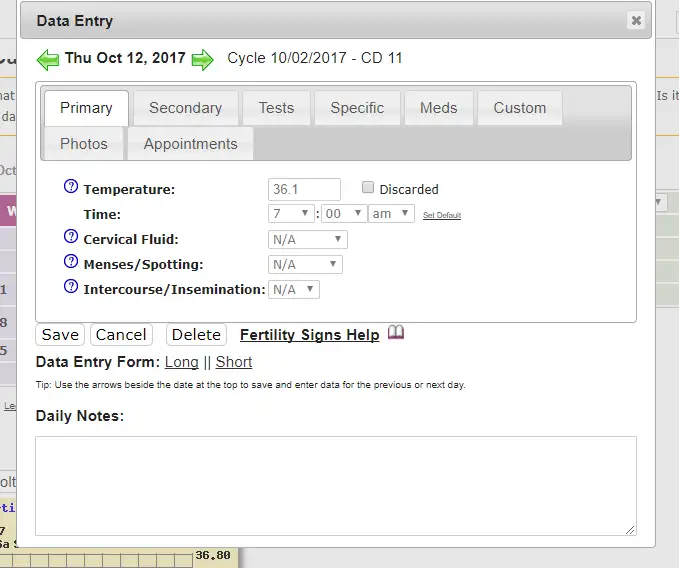Click the book icon next to Fertility Signs Help
This screenshot has width=679, height=568.
point(396,333)
